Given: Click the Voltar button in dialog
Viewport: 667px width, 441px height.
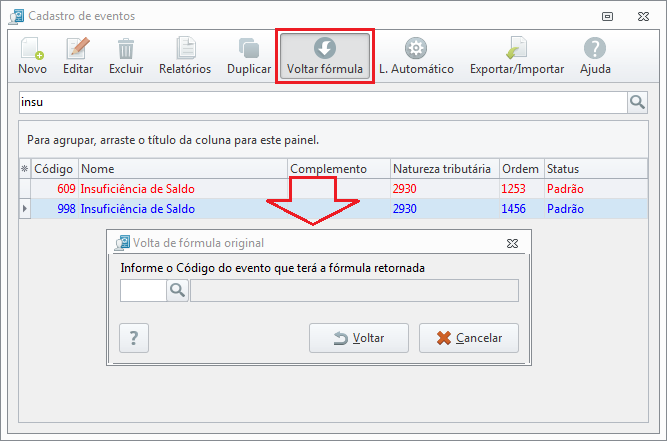Looking at the screenshot, I should point(359,338).
